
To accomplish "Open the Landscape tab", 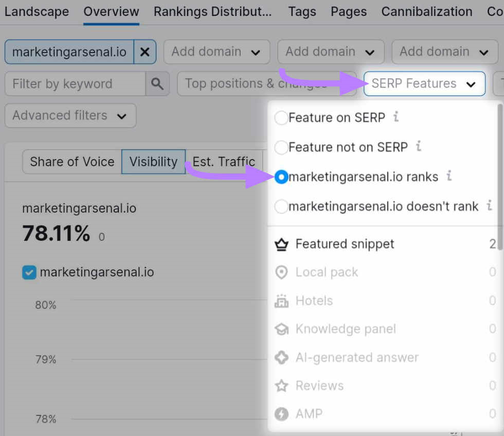I will point(37,11).
